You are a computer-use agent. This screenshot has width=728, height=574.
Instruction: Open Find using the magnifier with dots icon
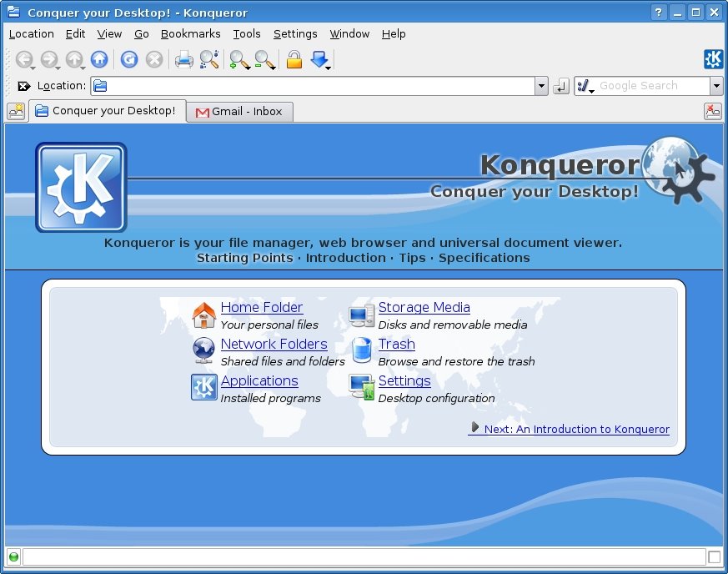209,59
